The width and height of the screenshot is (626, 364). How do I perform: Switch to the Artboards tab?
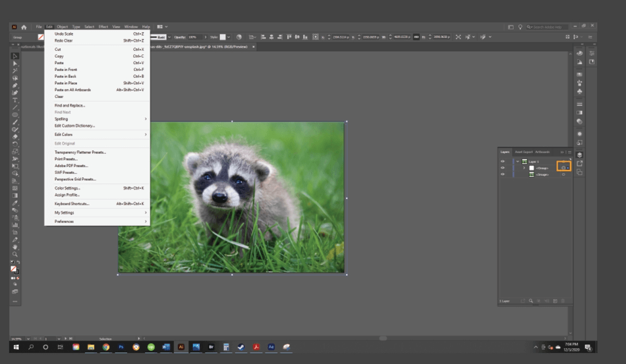(542, 152)
